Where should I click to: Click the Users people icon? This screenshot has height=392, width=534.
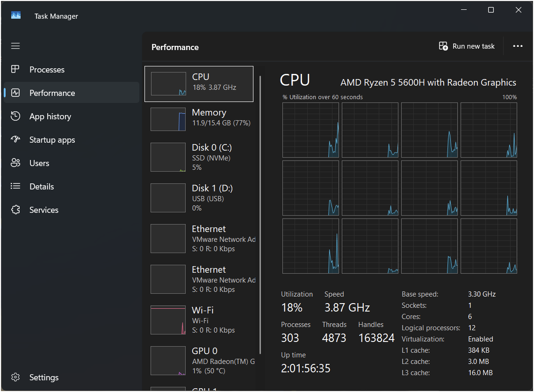15,163
